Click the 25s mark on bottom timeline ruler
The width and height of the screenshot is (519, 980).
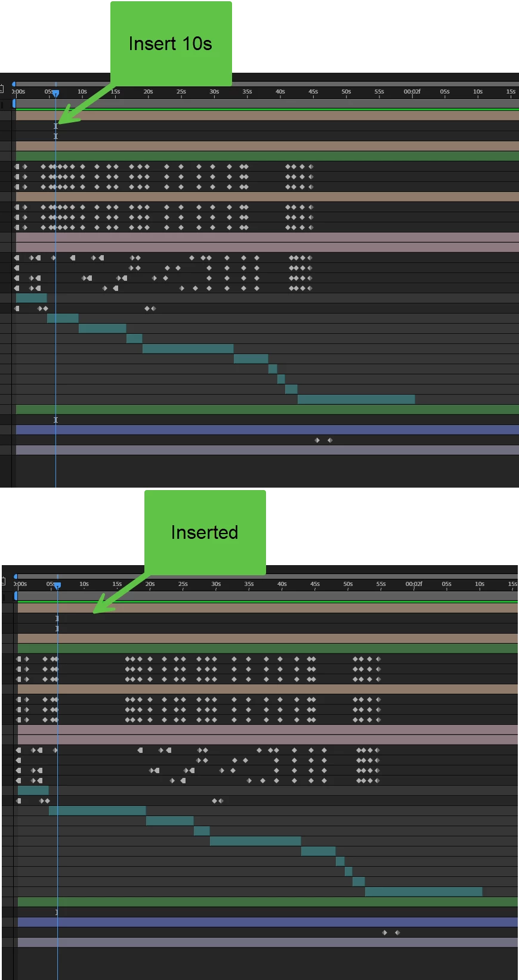pos(183,584)
